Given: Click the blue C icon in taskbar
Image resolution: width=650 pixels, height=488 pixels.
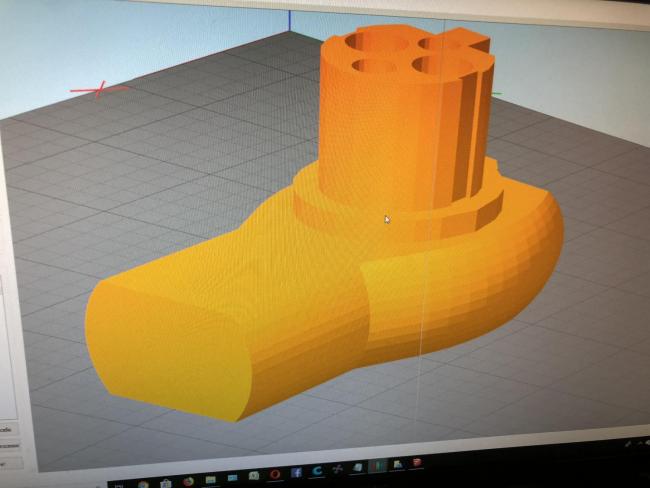Looking at the screenshot, I should point(316,472).
